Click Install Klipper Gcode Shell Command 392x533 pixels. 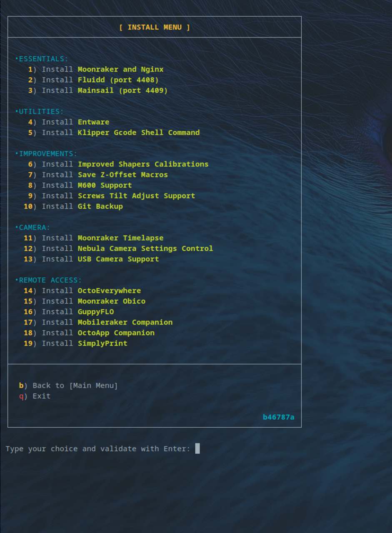[114, 132]
